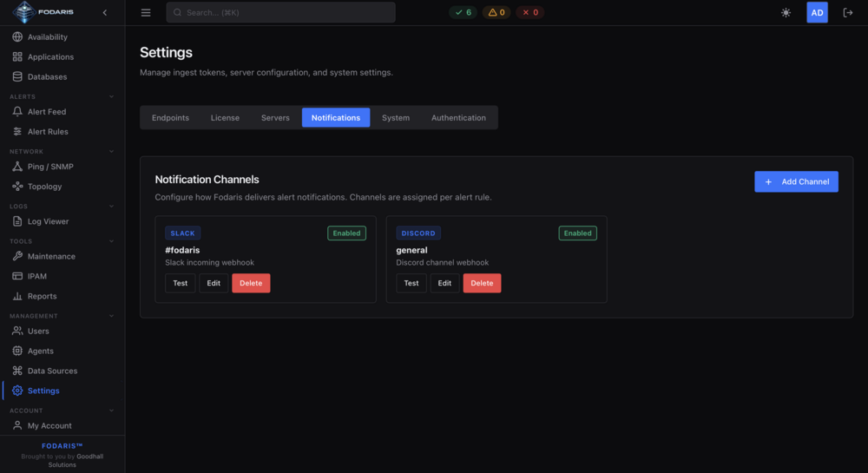The width and height of the screenshot is (868, 473).
Task: Click the SLACK type label
Action: click(182, 233)
